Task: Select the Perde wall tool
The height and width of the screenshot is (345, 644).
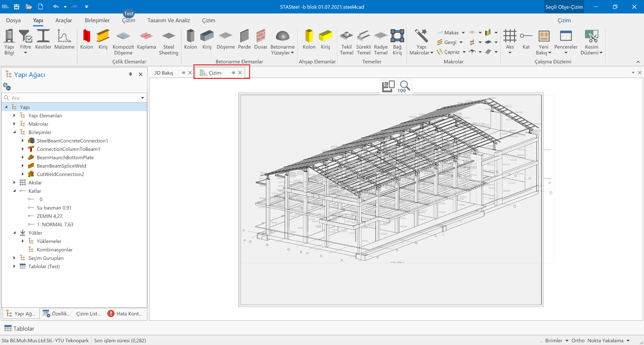Action: coord(244,36)
